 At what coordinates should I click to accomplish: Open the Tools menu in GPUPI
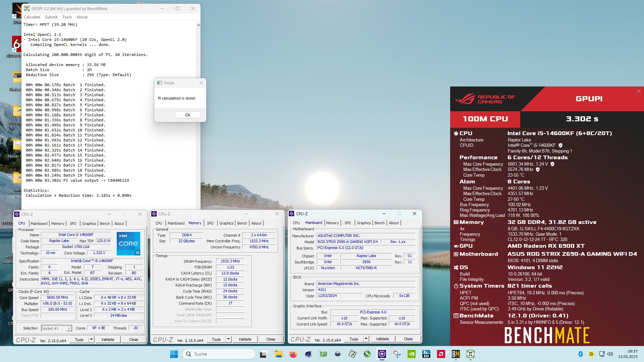[67, 17]
